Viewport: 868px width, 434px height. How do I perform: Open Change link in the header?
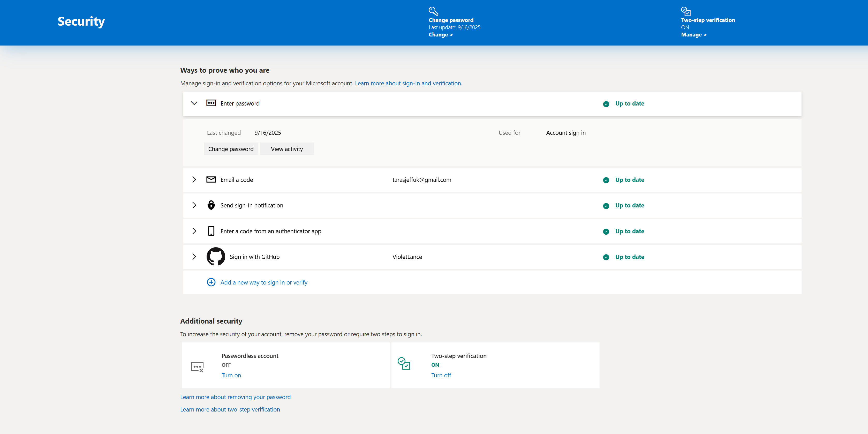coord(440,35)
